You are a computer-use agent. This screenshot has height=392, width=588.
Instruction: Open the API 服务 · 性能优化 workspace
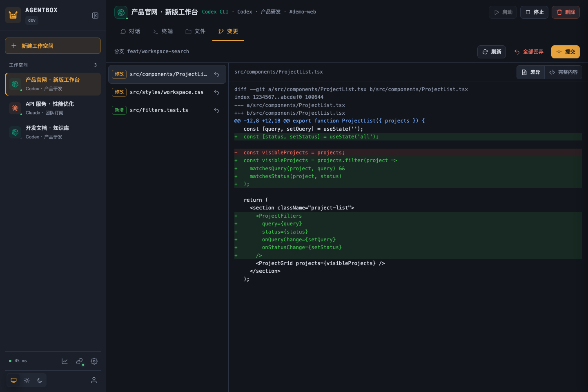(53, 108)
